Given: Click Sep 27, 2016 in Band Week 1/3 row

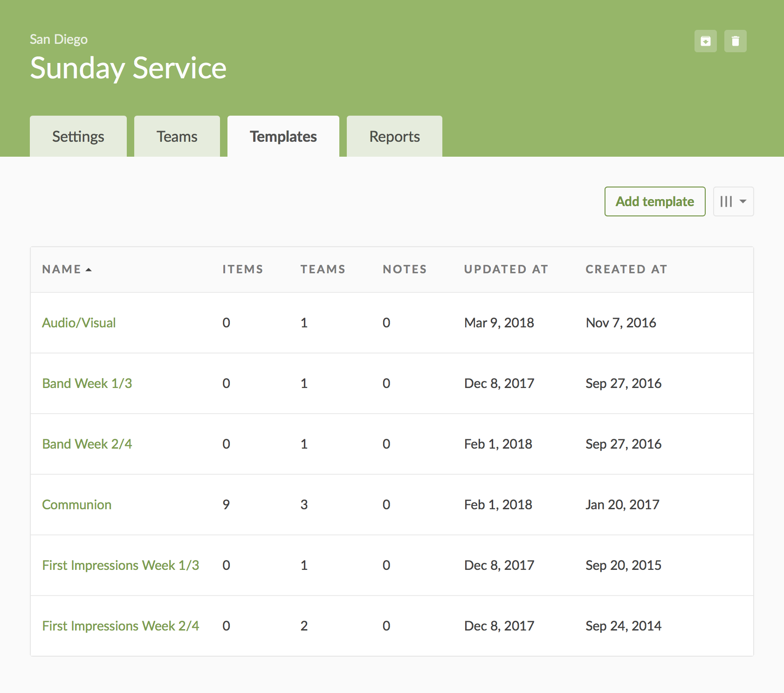Looking at the screenshot, I should click(624, 383).
